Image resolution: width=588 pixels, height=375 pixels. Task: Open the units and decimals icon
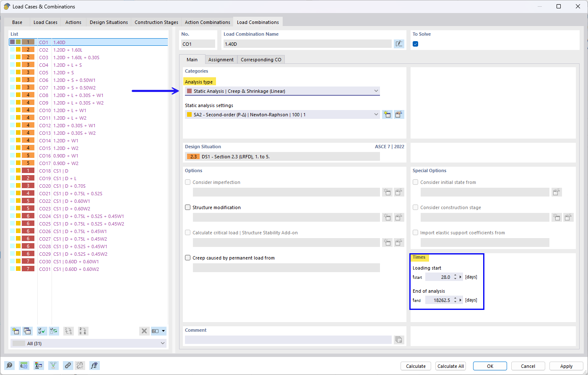coord(24,366)
